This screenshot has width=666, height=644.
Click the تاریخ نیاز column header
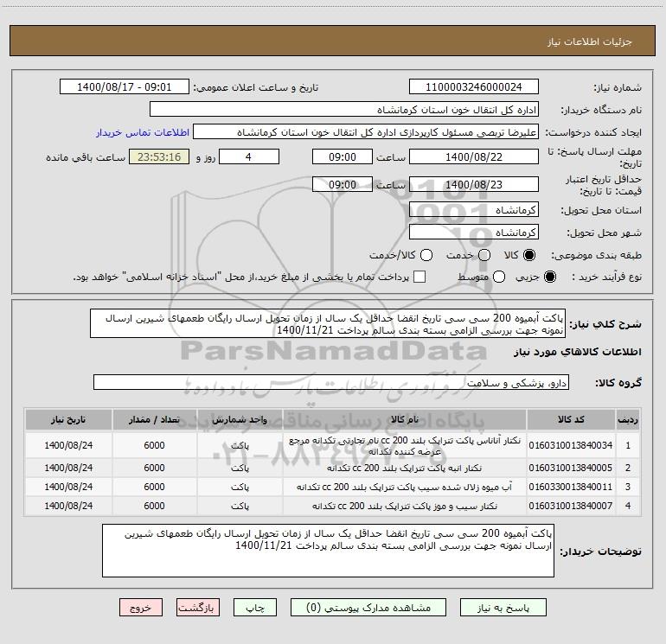coord(68,419)
